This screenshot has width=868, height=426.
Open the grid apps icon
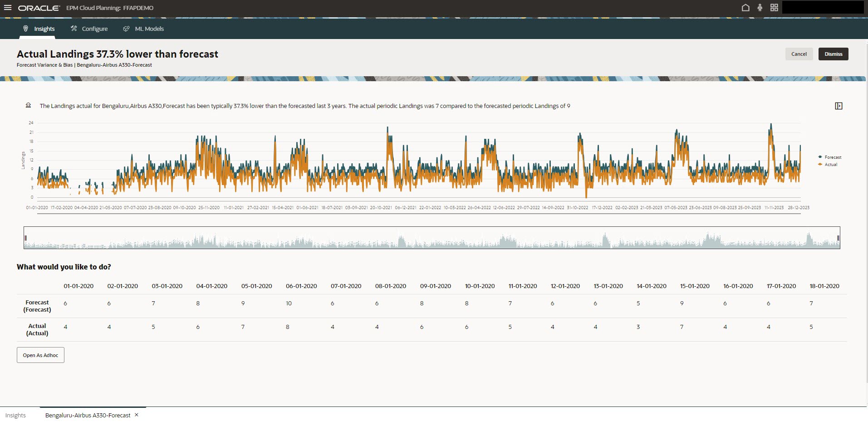point(774,8)
